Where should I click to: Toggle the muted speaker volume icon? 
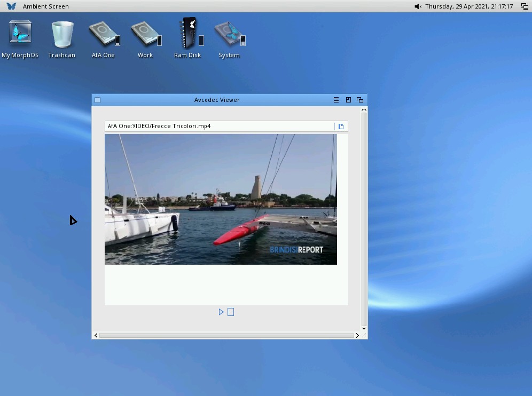coord(418,6)
